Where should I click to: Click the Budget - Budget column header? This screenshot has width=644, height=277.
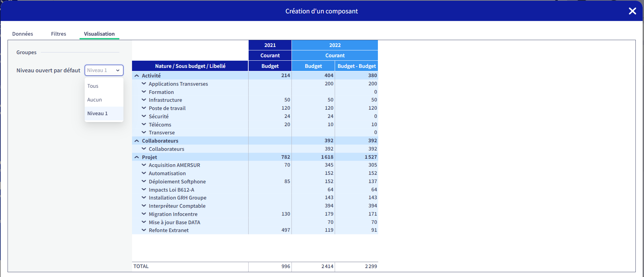[357, 66]
